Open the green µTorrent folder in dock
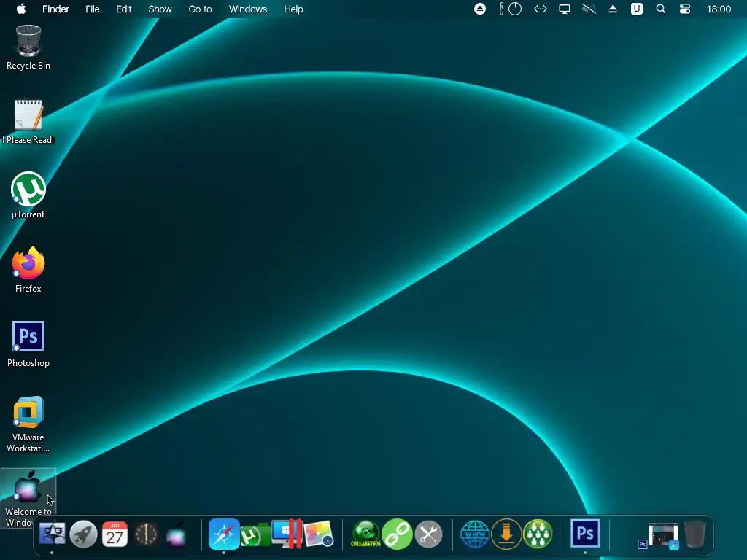 pos(255,534)
